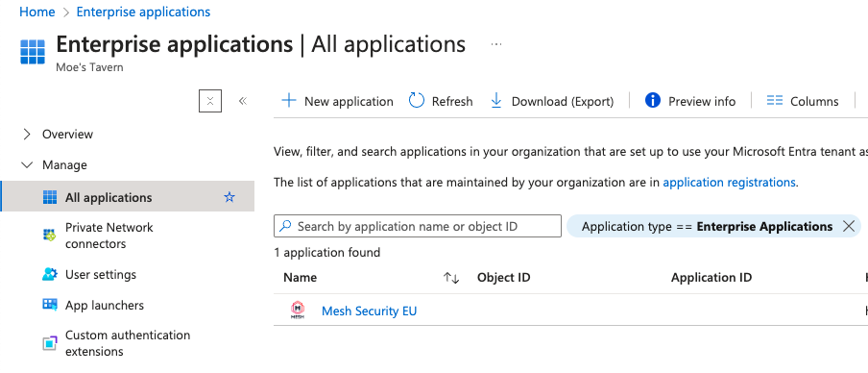Sort by Name using the arrows

point(451,278)
